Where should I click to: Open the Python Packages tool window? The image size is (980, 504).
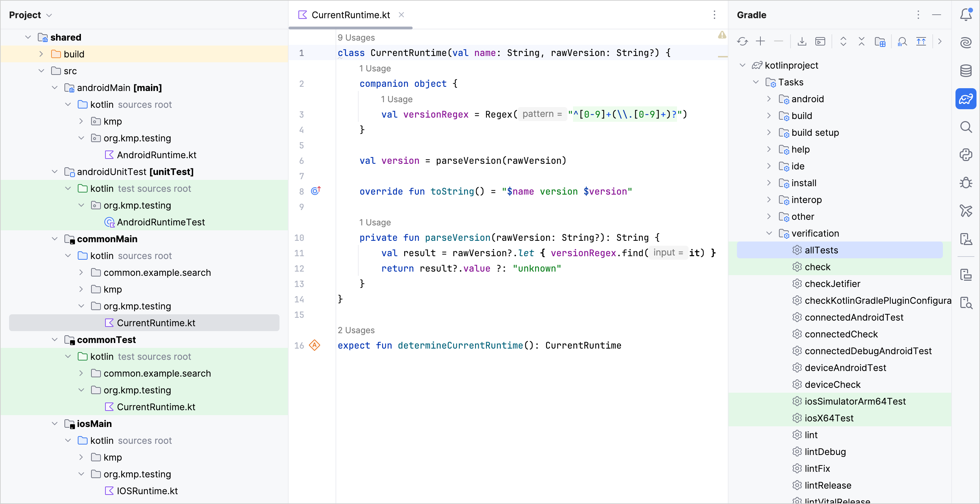(966, 155)
